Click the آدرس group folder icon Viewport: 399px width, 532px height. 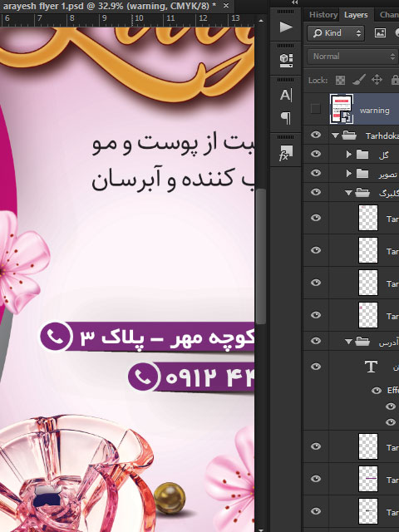362,342
